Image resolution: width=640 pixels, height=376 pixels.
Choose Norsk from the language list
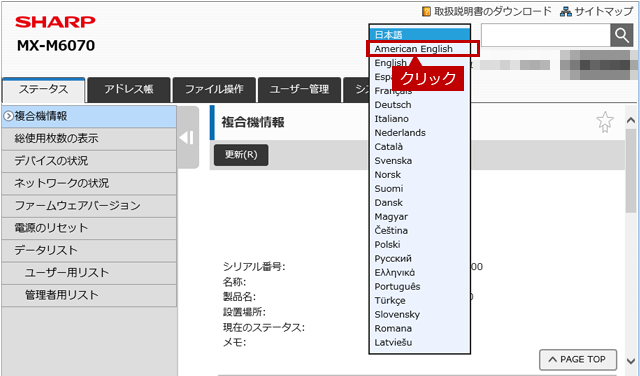[420, 175]
